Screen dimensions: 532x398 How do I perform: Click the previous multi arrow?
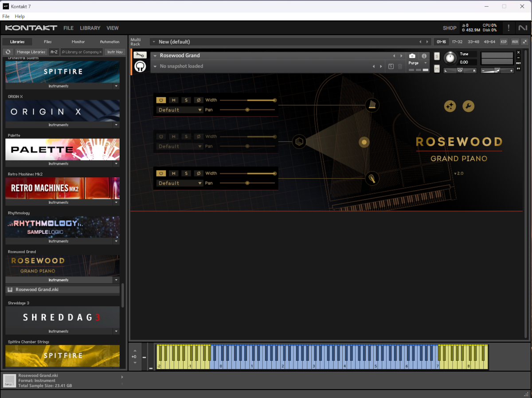click(x=420, y=42)
